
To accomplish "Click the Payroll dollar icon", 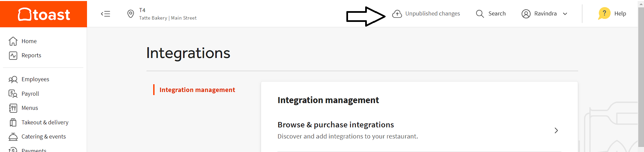I will point(13,94).
